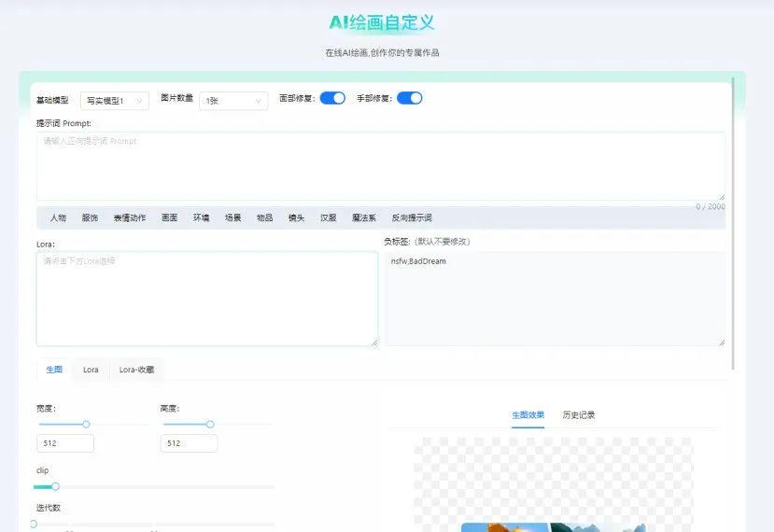Click the resize handle of the negative tags textarea
Viewport: 774px width, 532px height.
722,343
